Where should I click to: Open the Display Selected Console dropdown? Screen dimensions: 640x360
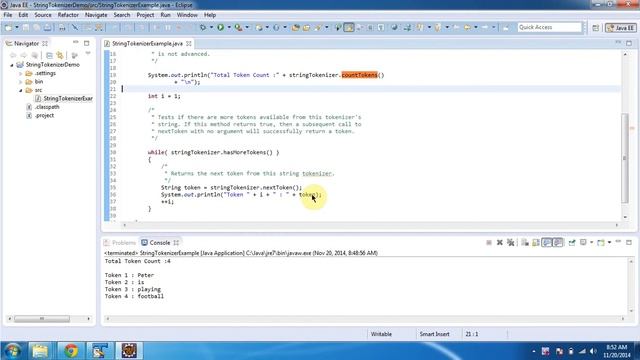(591, 242)
